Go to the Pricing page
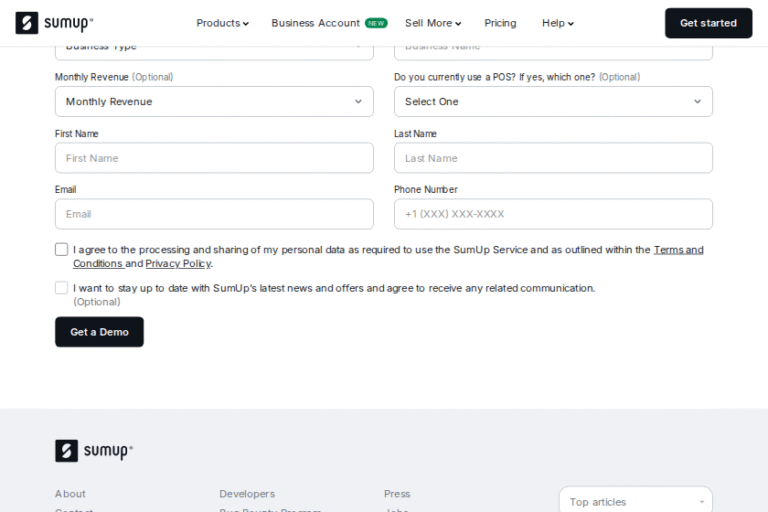 (500, 23)
